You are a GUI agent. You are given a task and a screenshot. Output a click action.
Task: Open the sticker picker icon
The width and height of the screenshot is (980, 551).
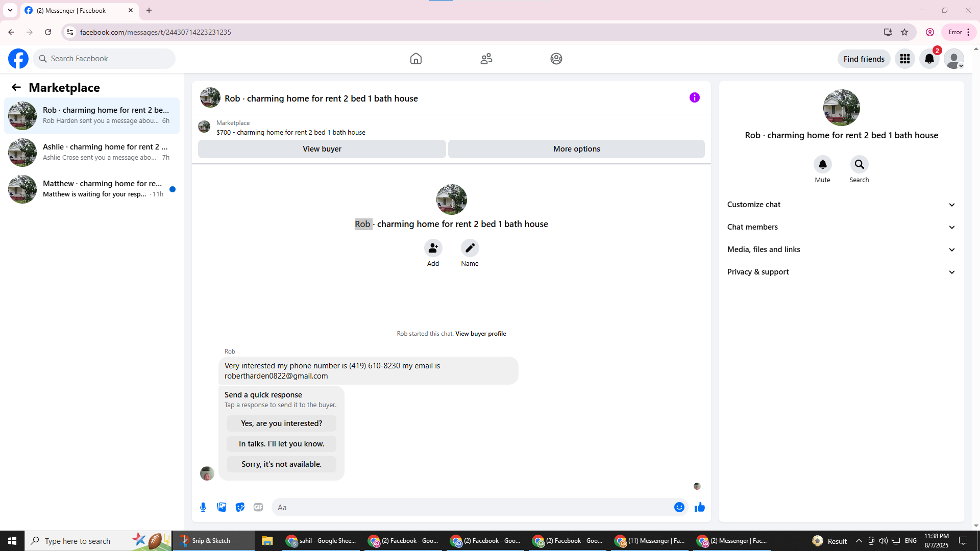(x=240, y=507)
